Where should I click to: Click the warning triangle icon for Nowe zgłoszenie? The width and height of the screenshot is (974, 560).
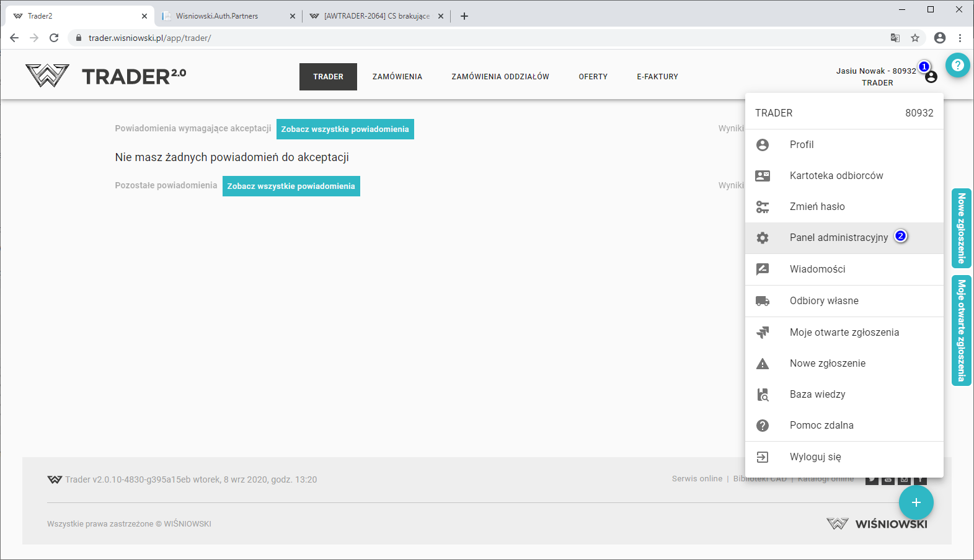(x=763, y=364)
